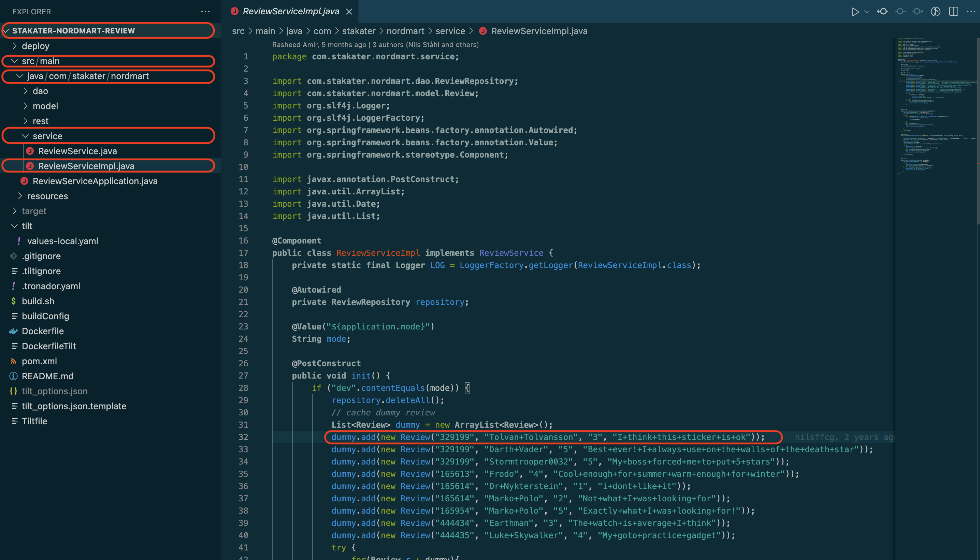Toggle file blame circular git icon

(935, 12)
